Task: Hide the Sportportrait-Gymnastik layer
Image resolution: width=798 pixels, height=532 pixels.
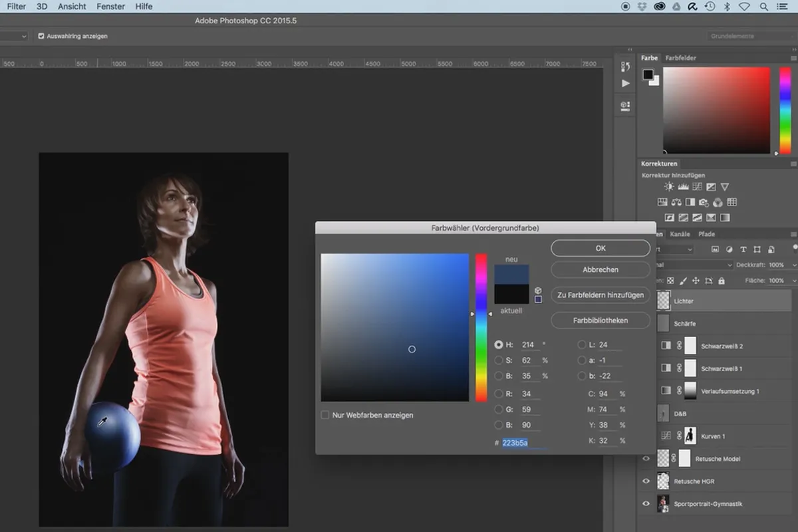Action: click(x=646, y=504)
